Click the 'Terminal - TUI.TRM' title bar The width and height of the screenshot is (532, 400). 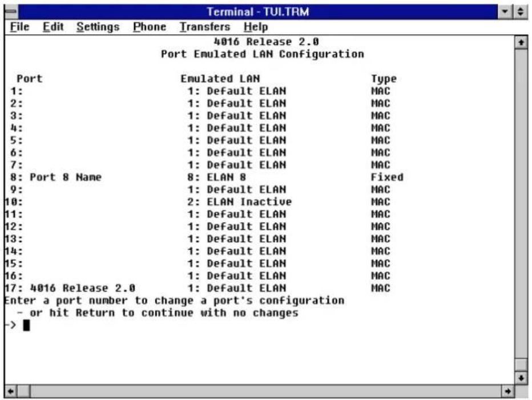click(x=258, y=11)
